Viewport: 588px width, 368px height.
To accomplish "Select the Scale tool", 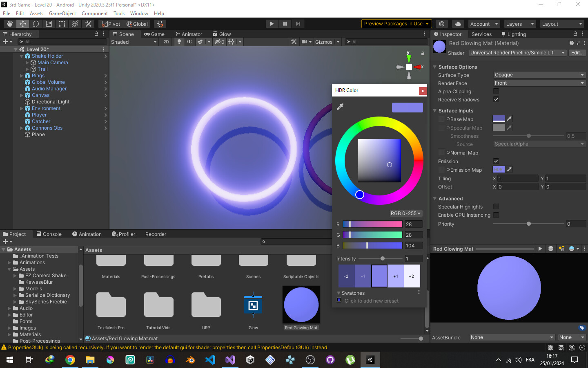I will coord(49,23).
